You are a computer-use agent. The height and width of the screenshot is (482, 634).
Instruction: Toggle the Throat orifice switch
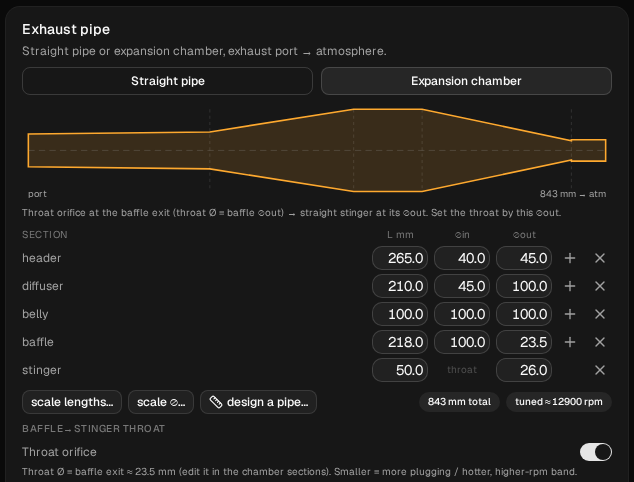coord(596,452)
